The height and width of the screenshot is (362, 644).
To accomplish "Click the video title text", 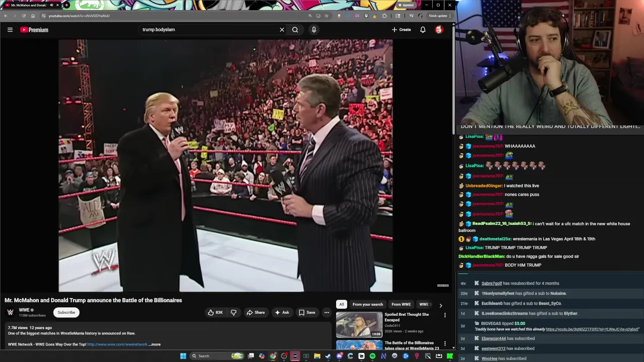I will (x=93, y=300).
